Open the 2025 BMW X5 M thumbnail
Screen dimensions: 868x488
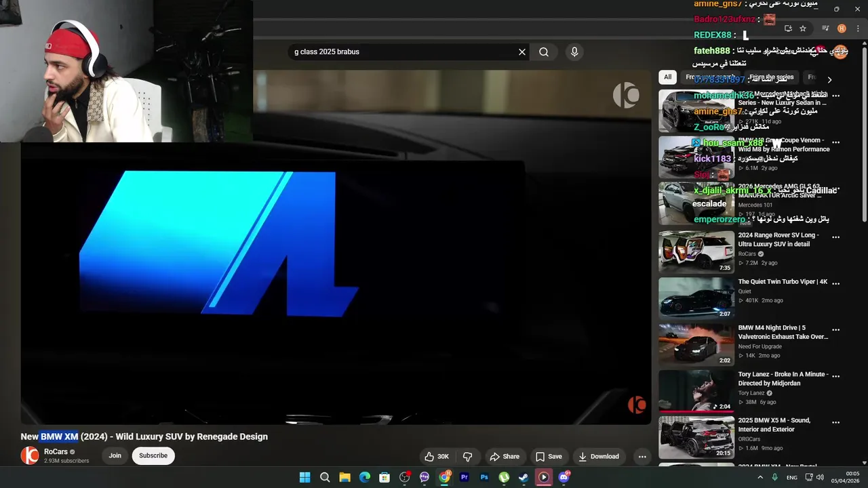coord(696,437)
